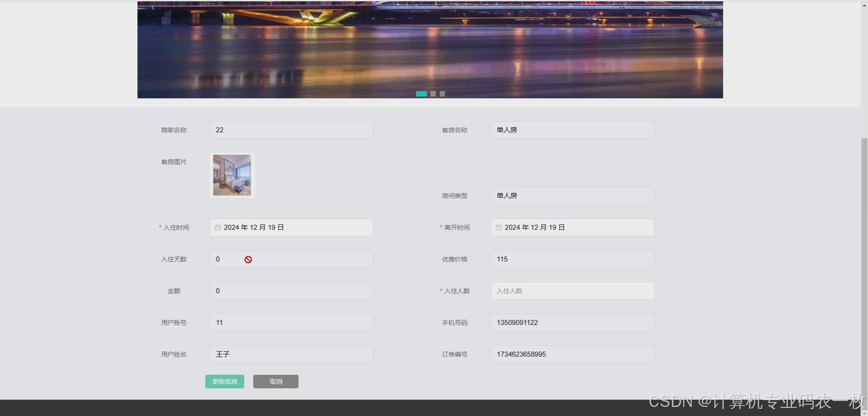This screenshot has width=868, height=416.
Task: Click the 优惠价格 label text
Action: [x=454, y=259]
